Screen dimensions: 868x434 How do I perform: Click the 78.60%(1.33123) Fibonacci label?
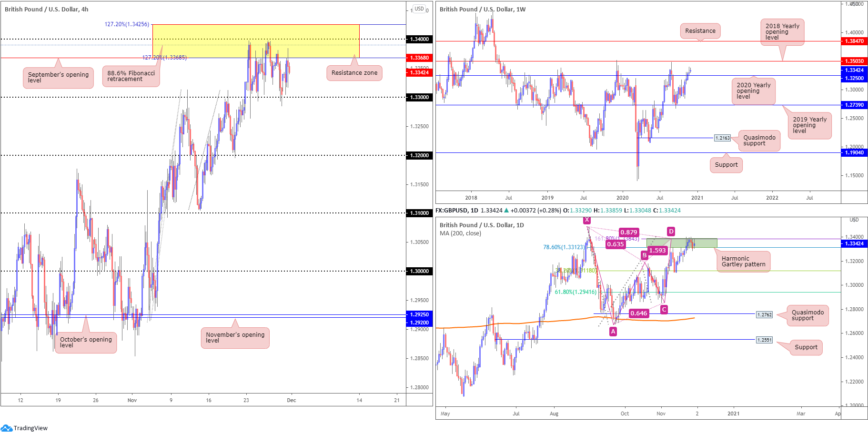coord(564,247)
